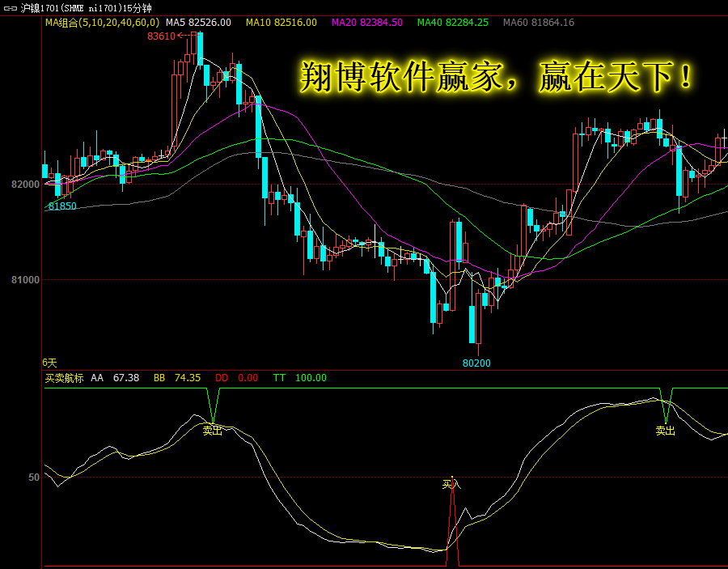Screen dimensions: 728x569
Task: Click the later 卖出 sell signal marker
Action: 666,431
